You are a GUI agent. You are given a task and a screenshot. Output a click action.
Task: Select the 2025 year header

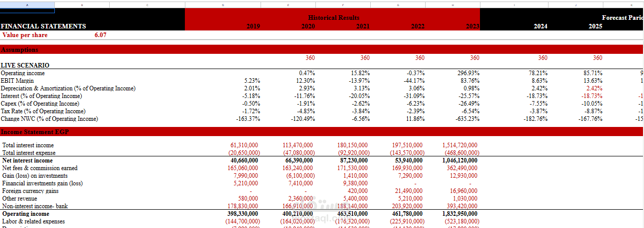[x=595, y=26]
